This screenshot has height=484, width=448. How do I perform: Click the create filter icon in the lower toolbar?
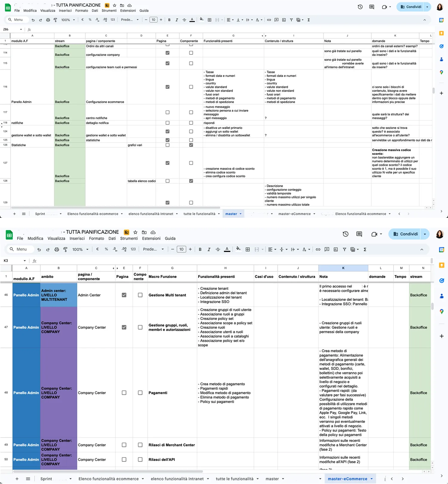coord(344,249)
